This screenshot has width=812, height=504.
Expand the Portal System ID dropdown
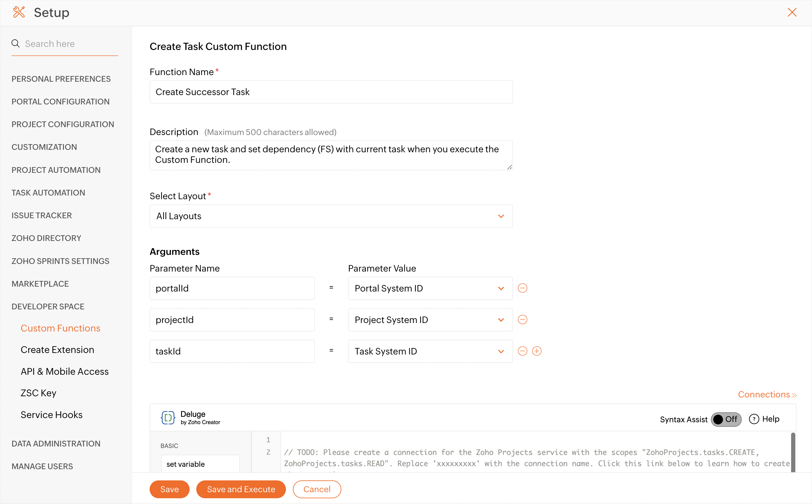tap(430, 288)
